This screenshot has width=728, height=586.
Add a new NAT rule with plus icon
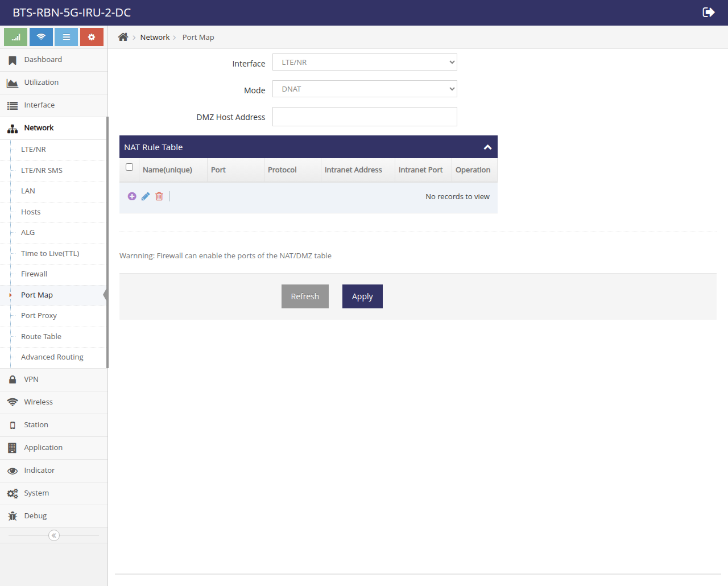pos(132,196)
